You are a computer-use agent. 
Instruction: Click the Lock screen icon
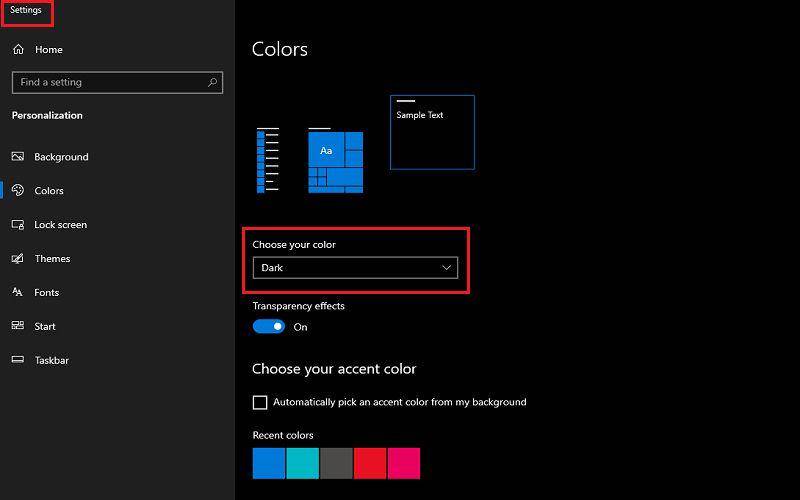click(18, 224)
